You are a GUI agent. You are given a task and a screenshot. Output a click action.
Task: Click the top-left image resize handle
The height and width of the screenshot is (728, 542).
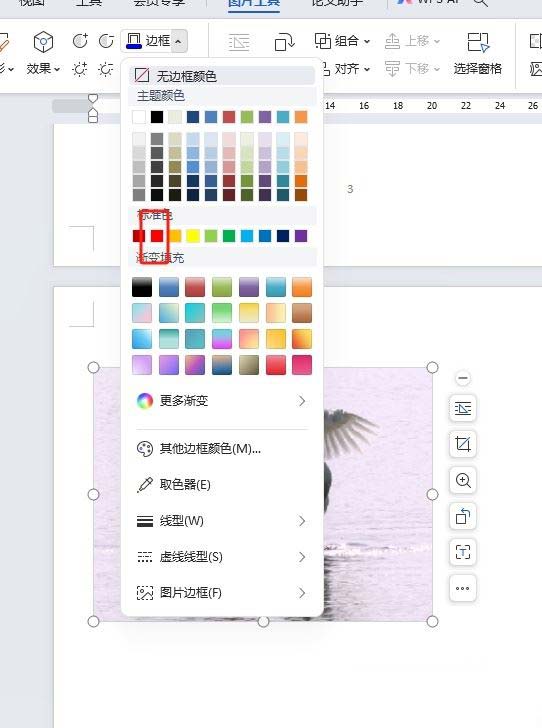point(93,368)
